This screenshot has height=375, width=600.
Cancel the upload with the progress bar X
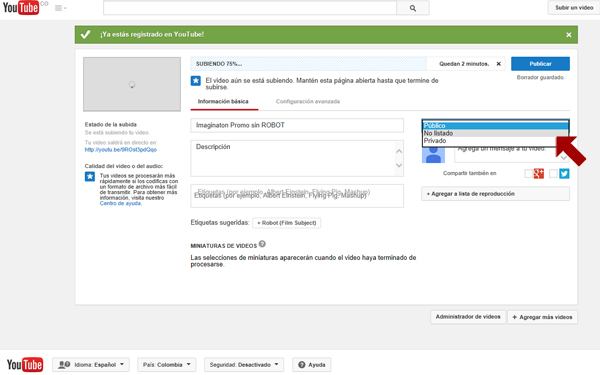click(499, 64)
